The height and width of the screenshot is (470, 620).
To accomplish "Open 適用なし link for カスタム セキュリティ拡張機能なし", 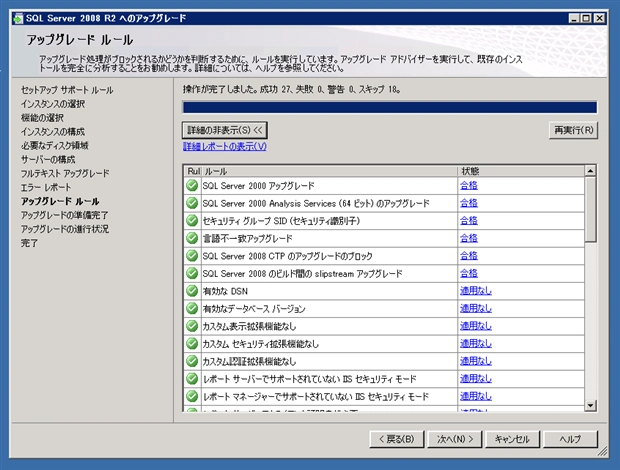I will pyautogui.click(x=476, y=344).
